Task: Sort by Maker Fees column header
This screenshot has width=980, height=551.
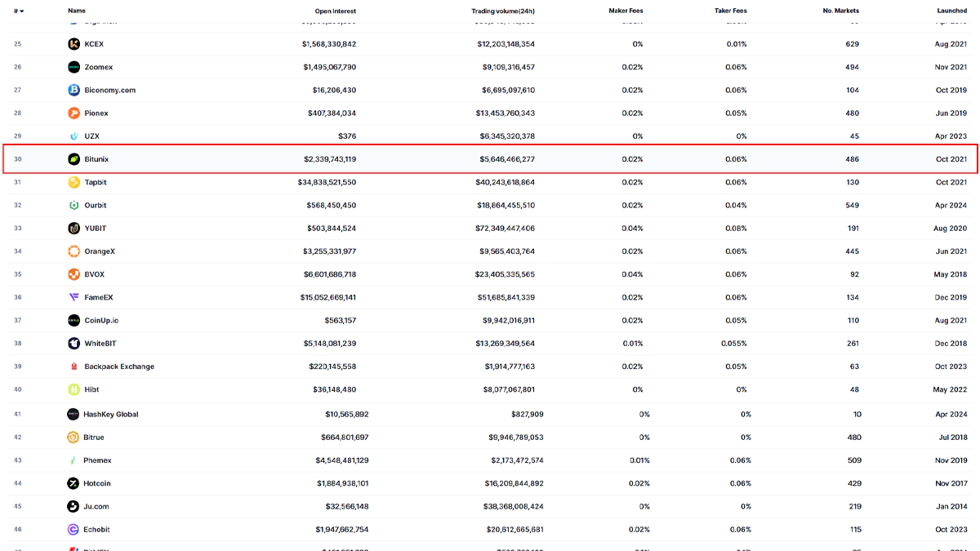Action: [x=626, y=11]
